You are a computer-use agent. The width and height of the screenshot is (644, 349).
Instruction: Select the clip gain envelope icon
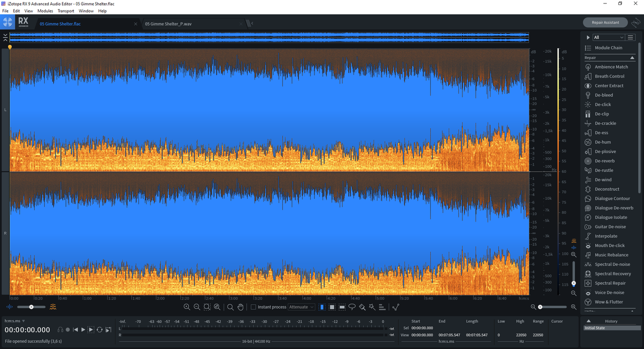coord(395,307)
